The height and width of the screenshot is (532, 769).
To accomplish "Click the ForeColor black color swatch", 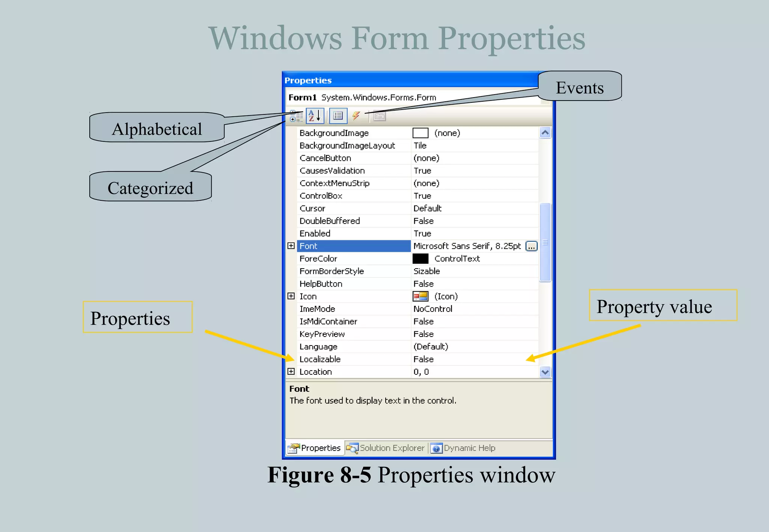I will (x=420, y=258).
